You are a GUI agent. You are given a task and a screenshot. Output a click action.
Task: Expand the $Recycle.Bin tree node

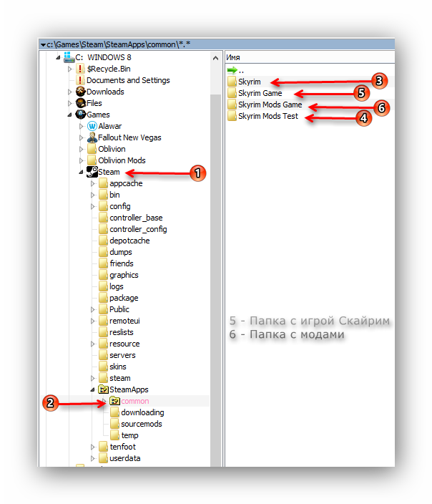click(x=69, y=69)
